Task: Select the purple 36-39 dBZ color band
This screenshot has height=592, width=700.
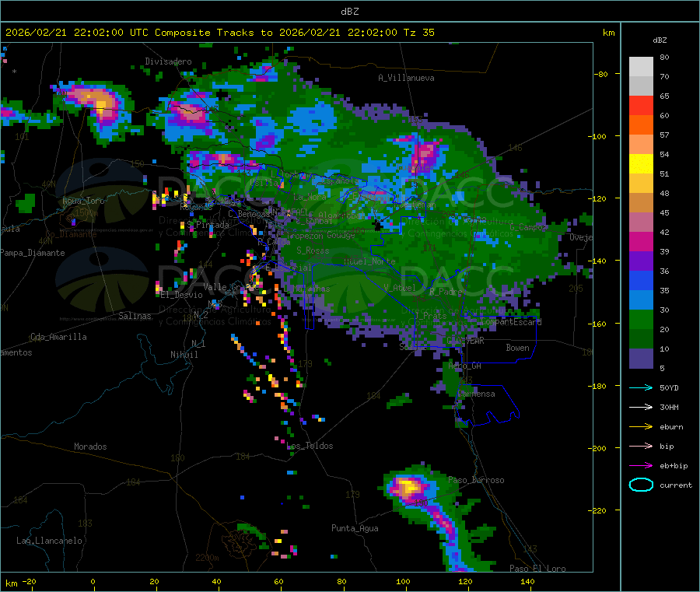Action: point(641,261)
